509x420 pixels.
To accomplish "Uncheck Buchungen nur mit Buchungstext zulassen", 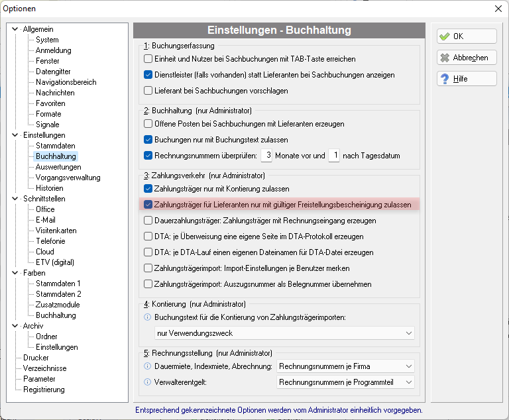I will 148,140.
